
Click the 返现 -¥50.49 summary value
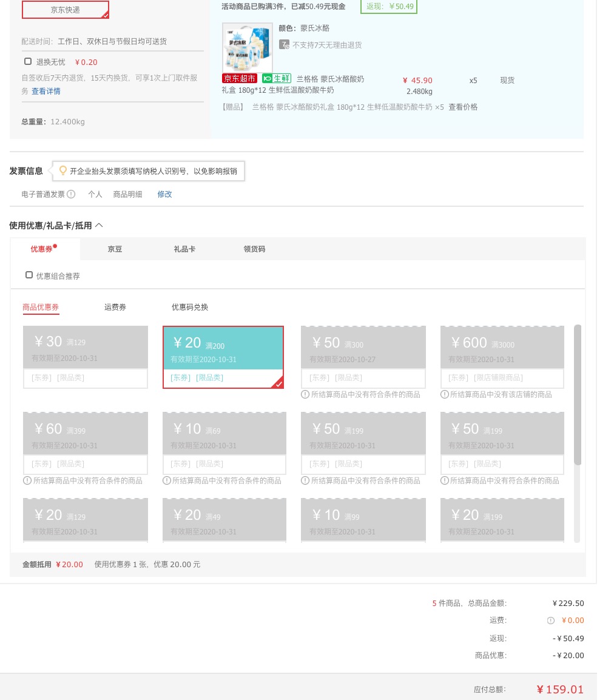(568, 638)
